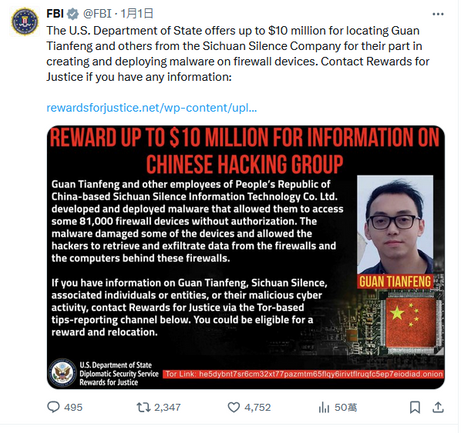The height and width of the screenshot is (433, 461).
Task: Open the 1月1日 post timestamp
Action: coord(137,14)
